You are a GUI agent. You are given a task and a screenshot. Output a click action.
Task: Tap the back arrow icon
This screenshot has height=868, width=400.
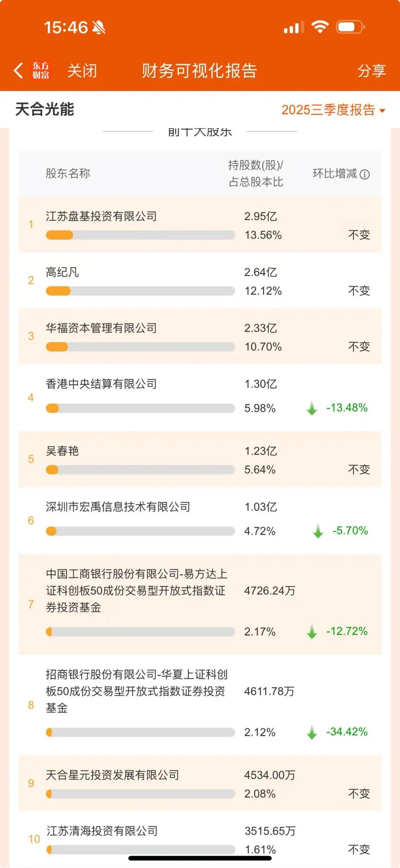pos(18,70)
